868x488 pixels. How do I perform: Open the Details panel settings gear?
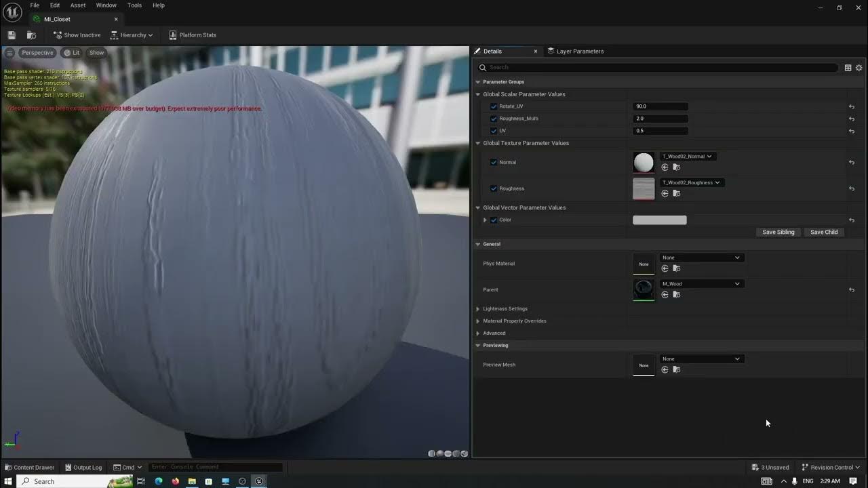(x=859, y=68)
